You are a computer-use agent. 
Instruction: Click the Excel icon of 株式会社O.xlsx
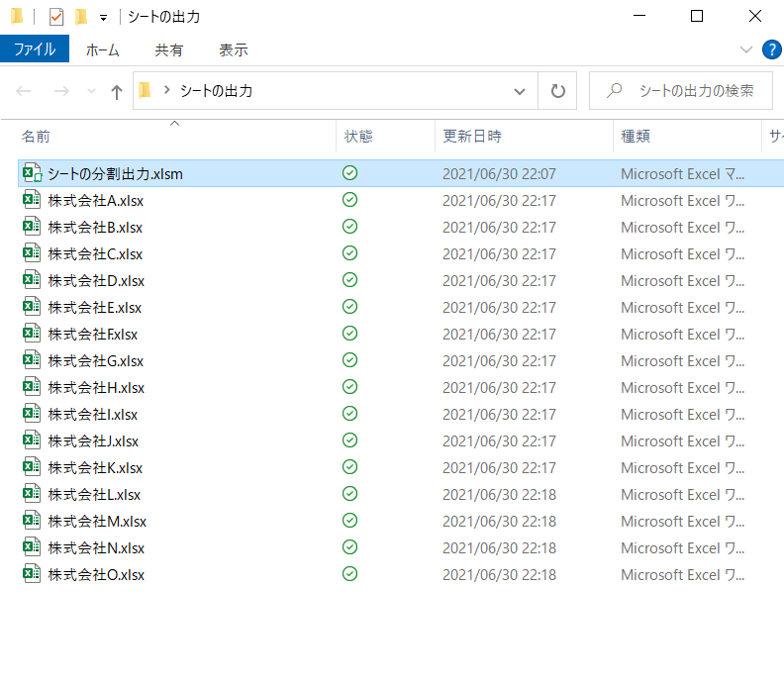32,574
